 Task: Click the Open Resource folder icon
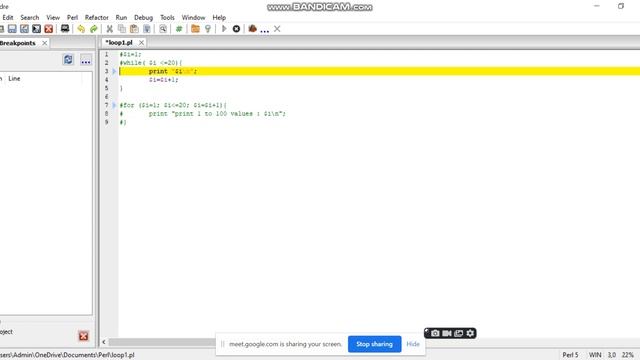coord(195,29)
